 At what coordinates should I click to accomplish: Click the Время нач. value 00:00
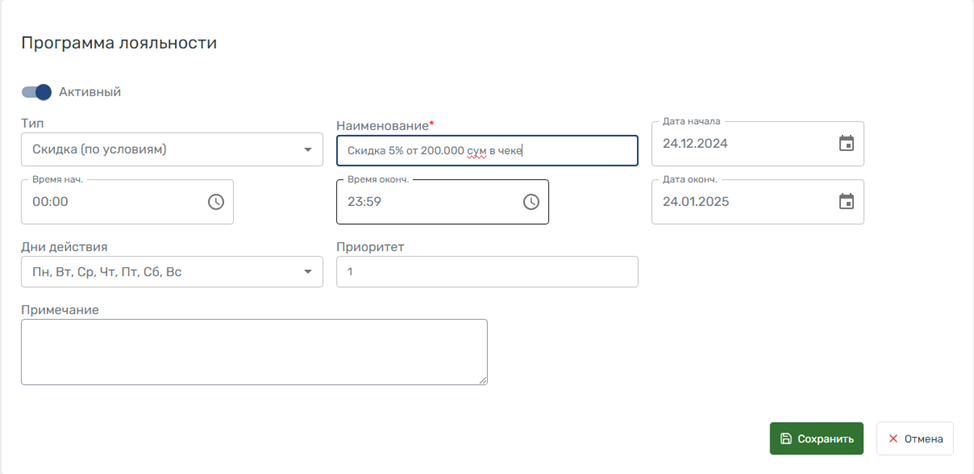pos(50,202)
